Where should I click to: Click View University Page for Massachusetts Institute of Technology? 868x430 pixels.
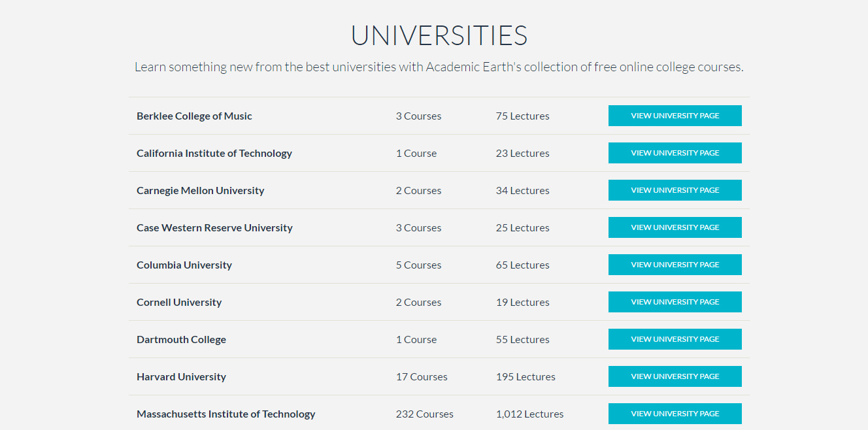pos(675,414)
